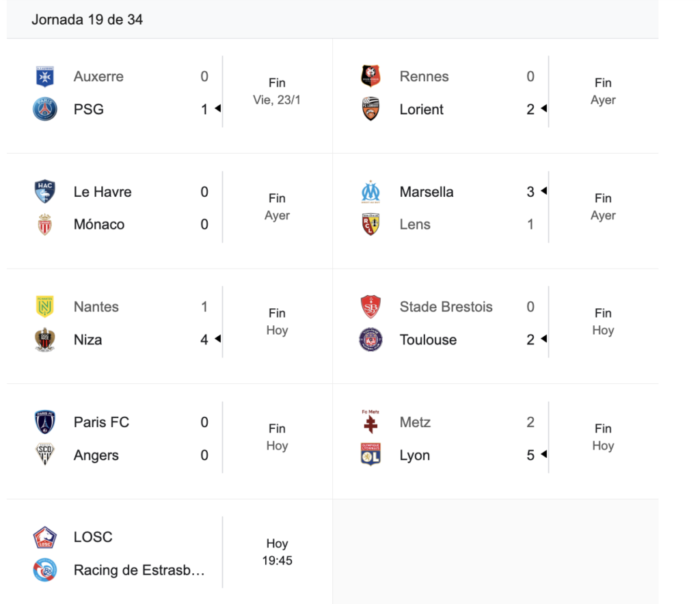Click the Lyon club logo
Image resolution: width=700 pixels, height=604 pixels.
click(x=371, y=455)
